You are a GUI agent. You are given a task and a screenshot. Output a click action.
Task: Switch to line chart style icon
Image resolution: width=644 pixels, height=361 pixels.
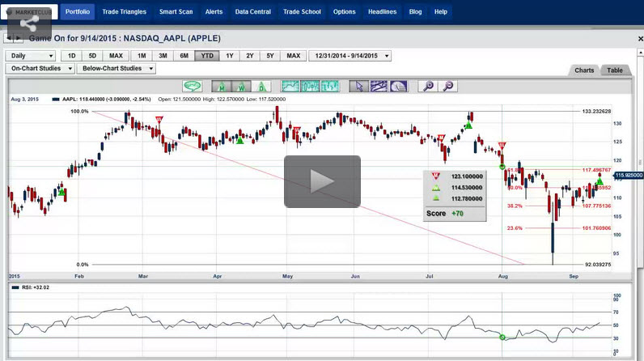tap(290, 87)
